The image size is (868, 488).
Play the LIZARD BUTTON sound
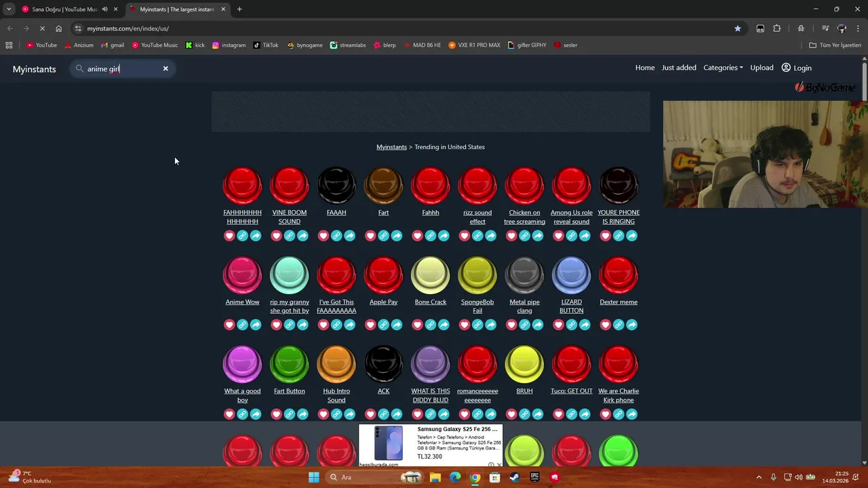tap(572, 274)
